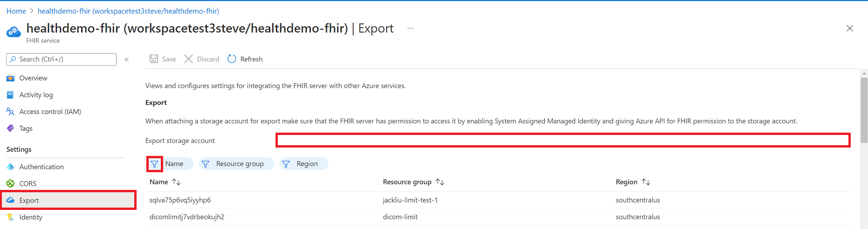Click the Save disk icon
The width and height of the screenshot is (868, 229).
tap(154, 59)
